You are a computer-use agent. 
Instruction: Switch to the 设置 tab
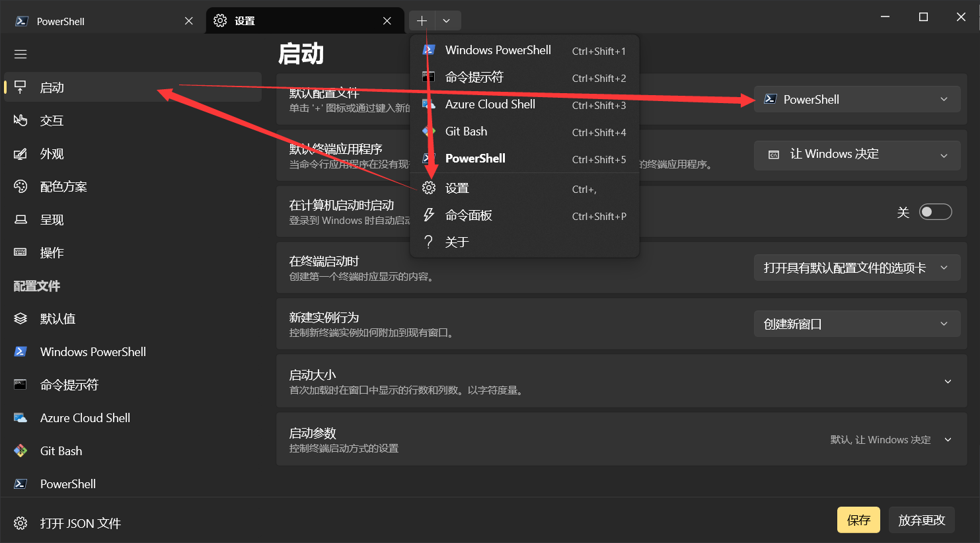[x=305, y=21]
